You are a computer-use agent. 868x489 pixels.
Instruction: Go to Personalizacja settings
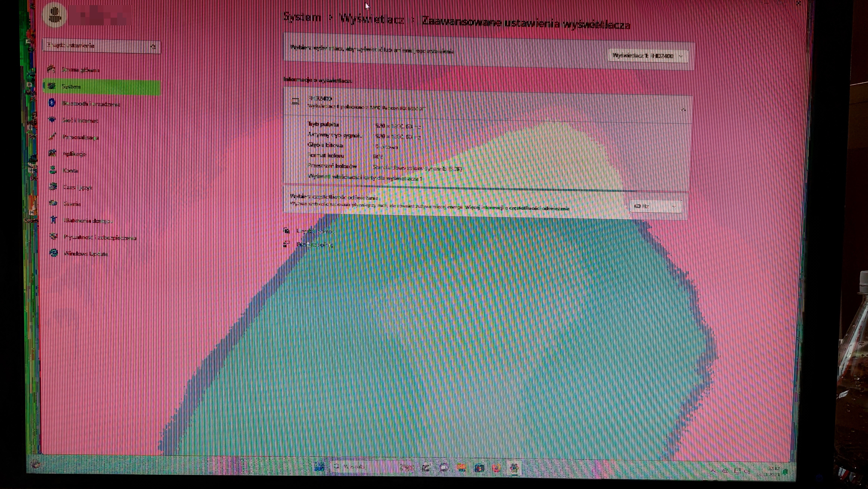click(x=80, y=137)
